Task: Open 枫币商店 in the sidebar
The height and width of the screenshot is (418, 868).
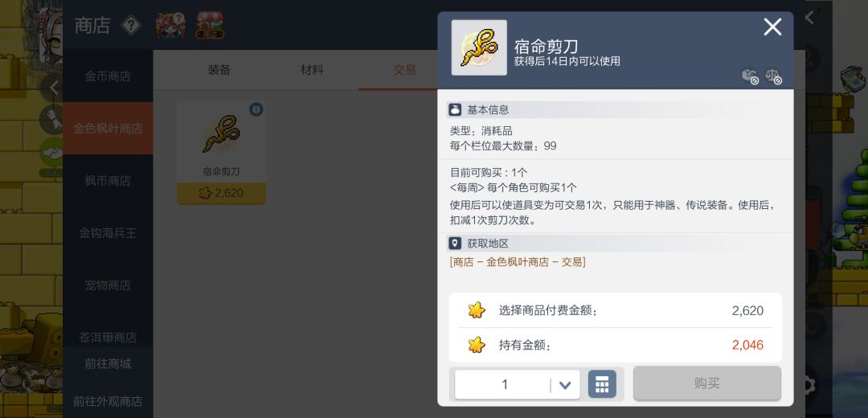Action: click(108, 181)
